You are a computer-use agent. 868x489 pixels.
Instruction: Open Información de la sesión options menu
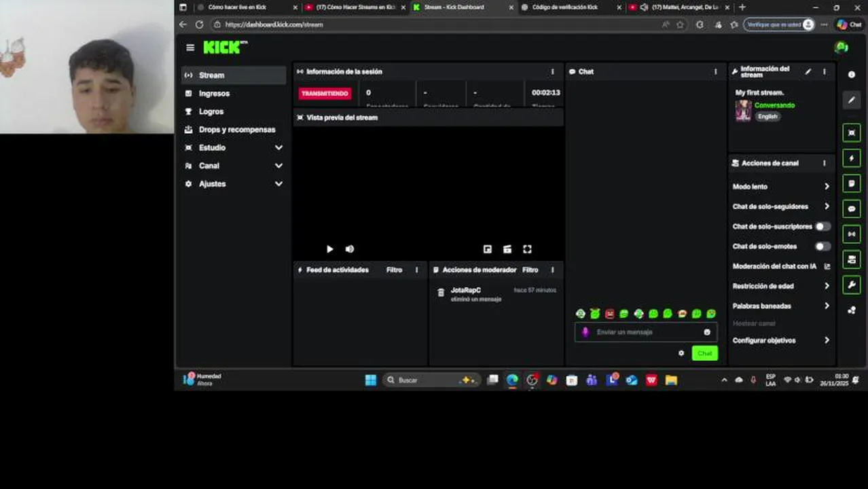point(552,71)
